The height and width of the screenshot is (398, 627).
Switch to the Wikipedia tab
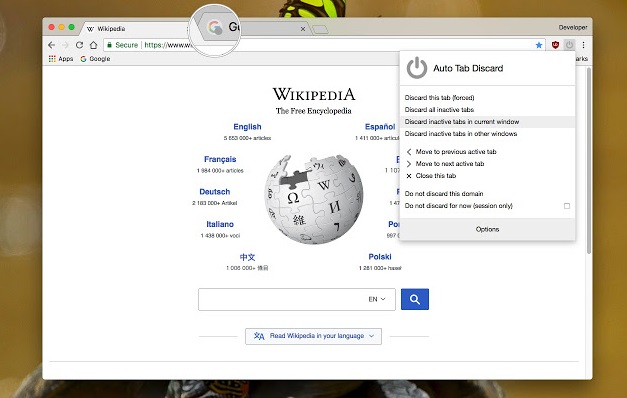(x=135, y=29)
